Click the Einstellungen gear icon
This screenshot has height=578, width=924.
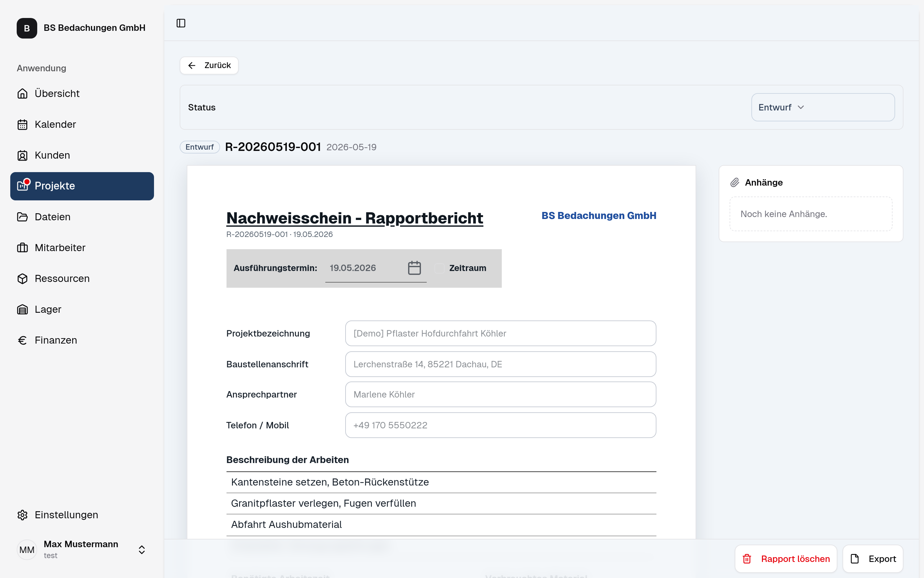pos(22,515)
